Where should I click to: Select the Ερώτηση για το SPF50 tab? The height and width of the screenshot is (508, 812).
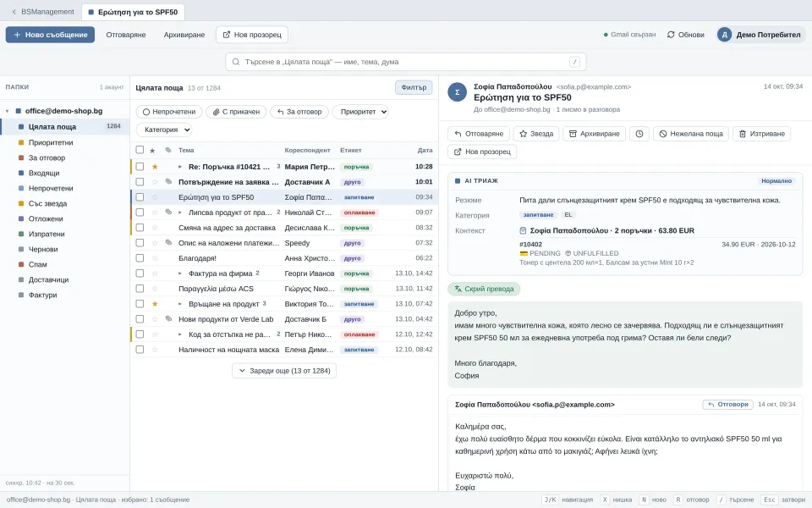point(134,12)
